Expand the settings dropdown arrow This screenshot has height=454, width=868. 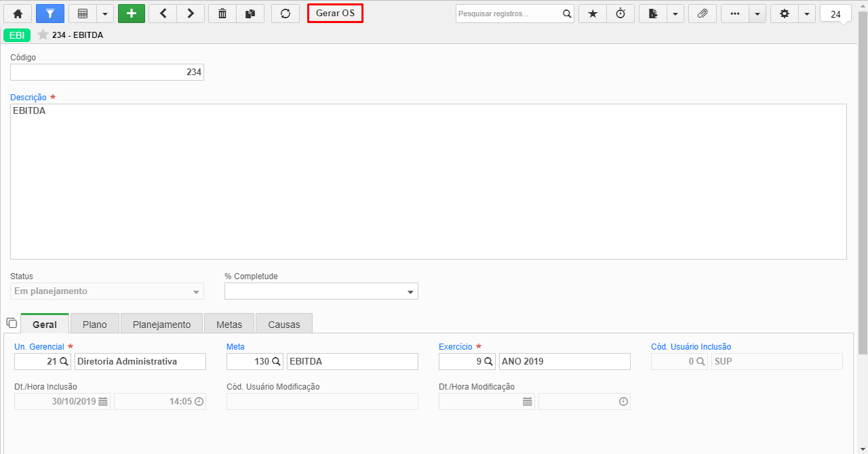coord(807,14)
